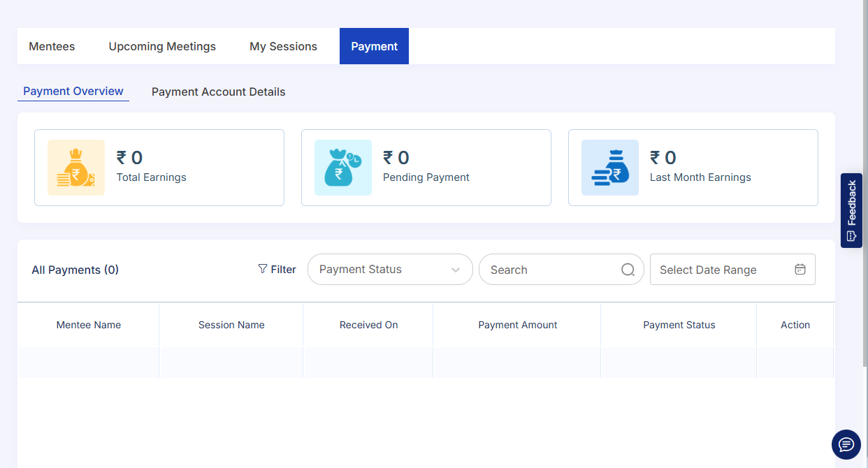Open the chat bubble support icon
Image resolution: width=868 pixels, height=468 pixels.
pyautogui.click(x=846, y=444)
